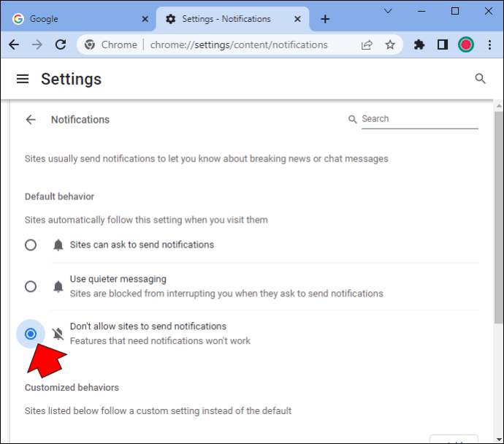Click 'Sites automatically follow this setting' text

point(146,220)
